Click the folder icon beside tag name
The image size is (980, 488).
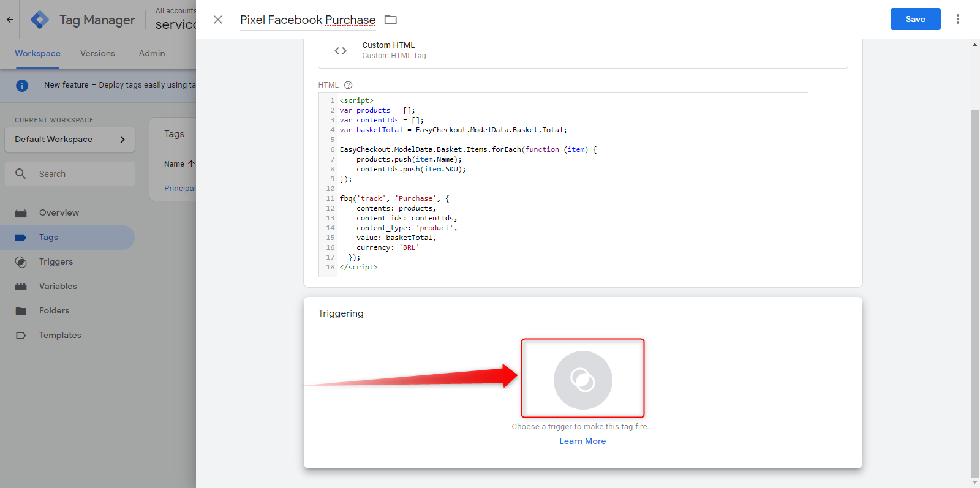[x=391, y=20]
